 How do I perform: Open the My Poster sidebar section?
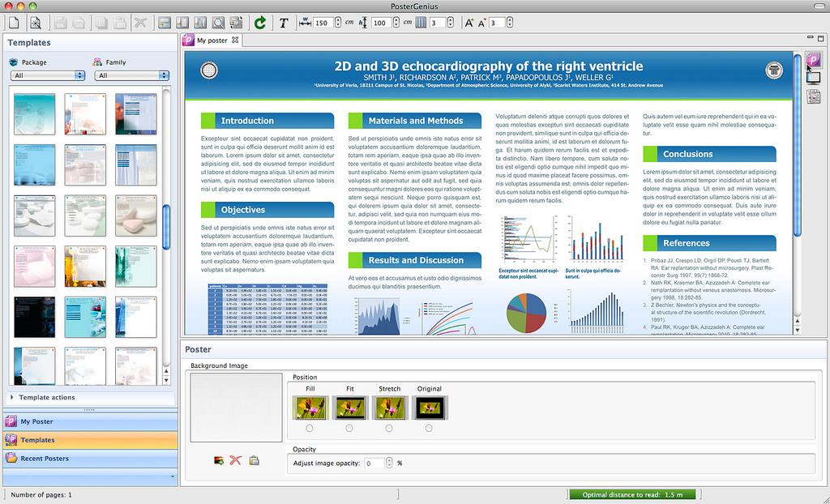coord(36,421)
